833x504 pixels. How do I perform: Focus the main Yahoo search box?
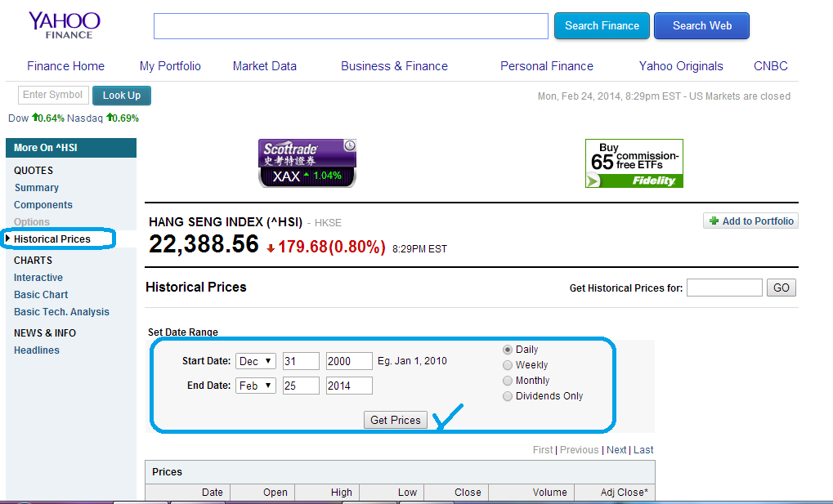351,26
